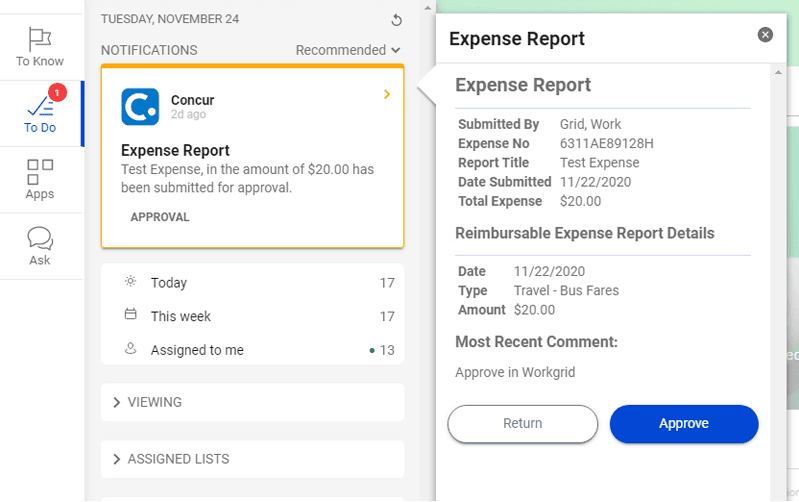Click the Reimbursable Expense Report Details heading
The width and height of the screenshot is (799, 502).
[584, 233]
